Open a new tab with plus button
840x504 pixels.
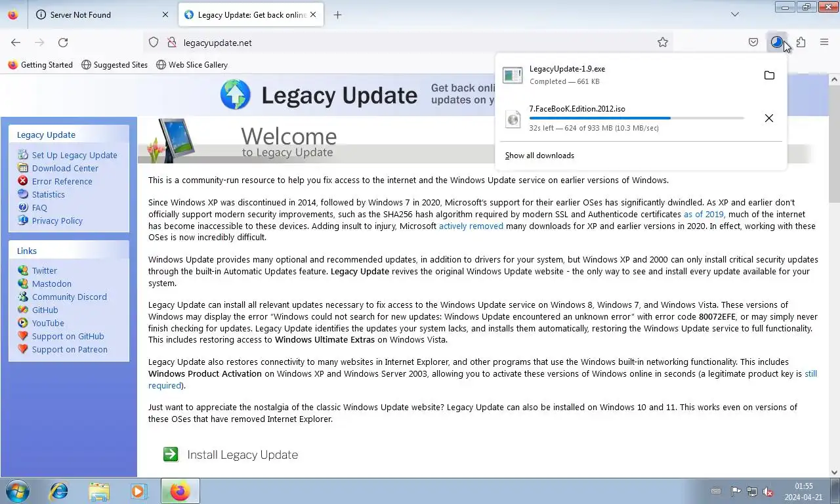337,14
